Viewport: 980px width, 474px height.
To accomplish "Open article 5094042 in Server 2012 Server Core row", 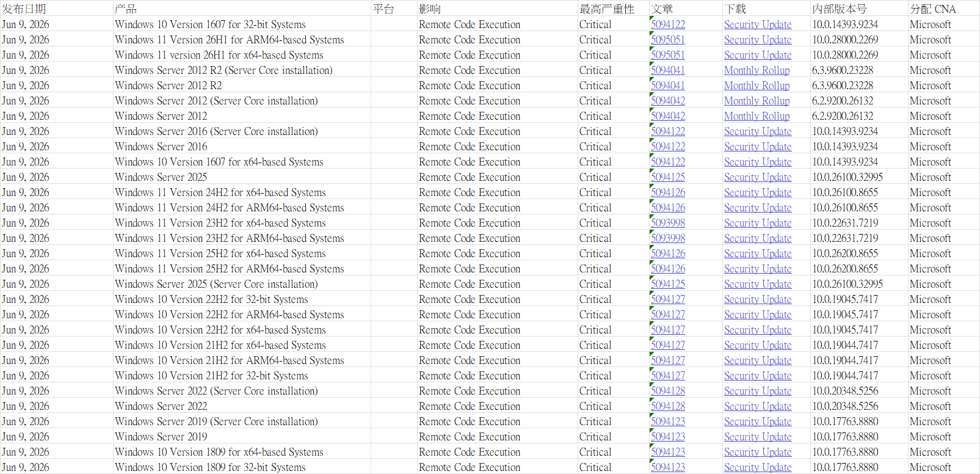I will click(x=668, y=101).
